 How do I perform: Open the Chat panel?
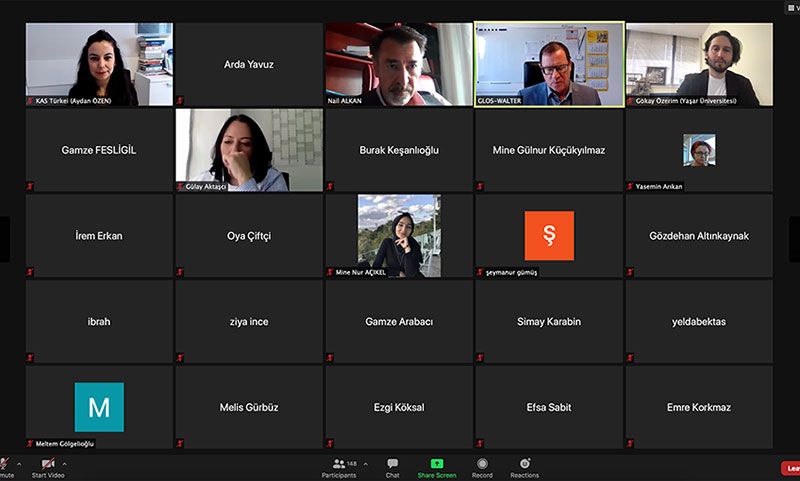pyautogui.click(x=392, y=464)
